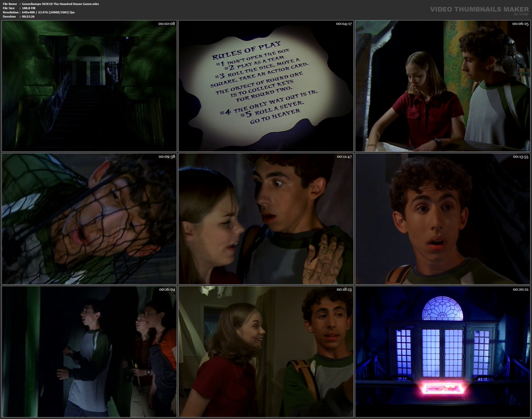This screenshot has height=419, width=532.
Task: Click the File Size value 188.8 MB
Action: (x=29, y=8)
